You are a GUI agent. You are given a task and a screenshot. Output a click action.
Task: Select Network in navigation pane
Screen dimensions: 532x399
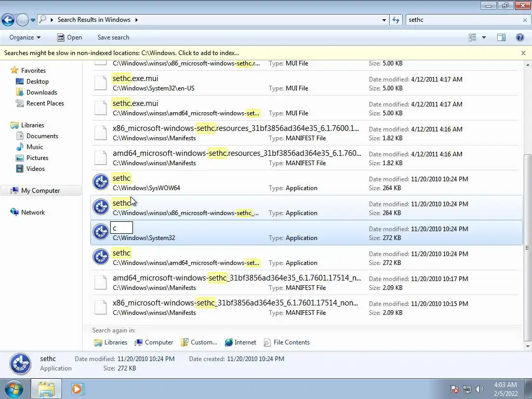tap(33, 212)
